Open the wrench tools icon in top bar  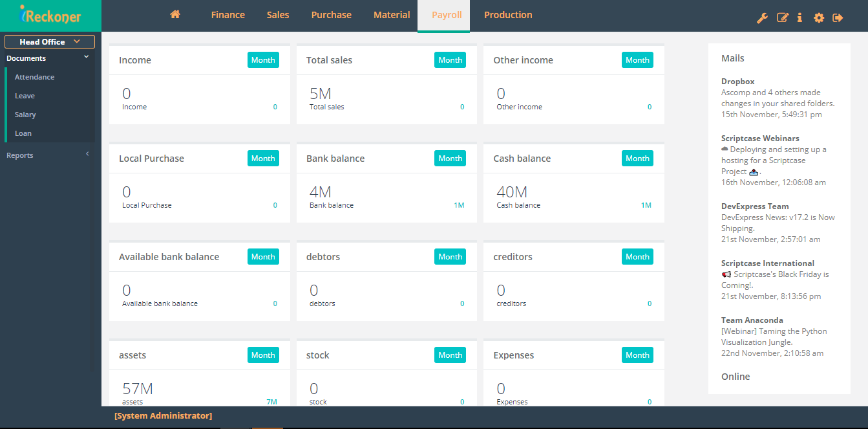(x=762, y=17)
